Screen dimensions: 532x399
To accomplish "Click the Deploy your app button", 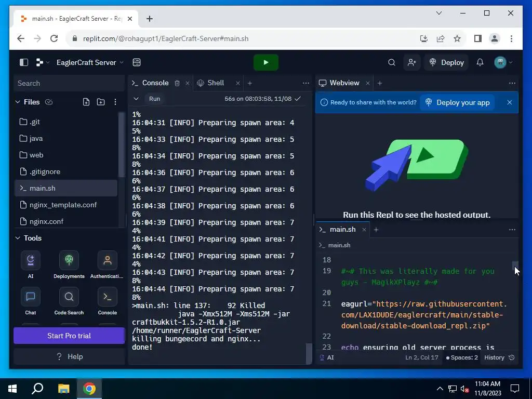I will coord(457,102).
